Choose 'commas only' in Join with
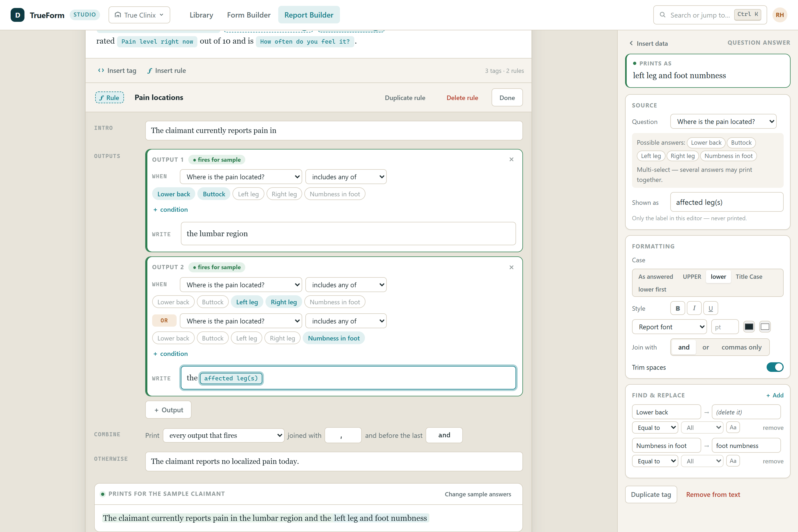 pos(741,347)
